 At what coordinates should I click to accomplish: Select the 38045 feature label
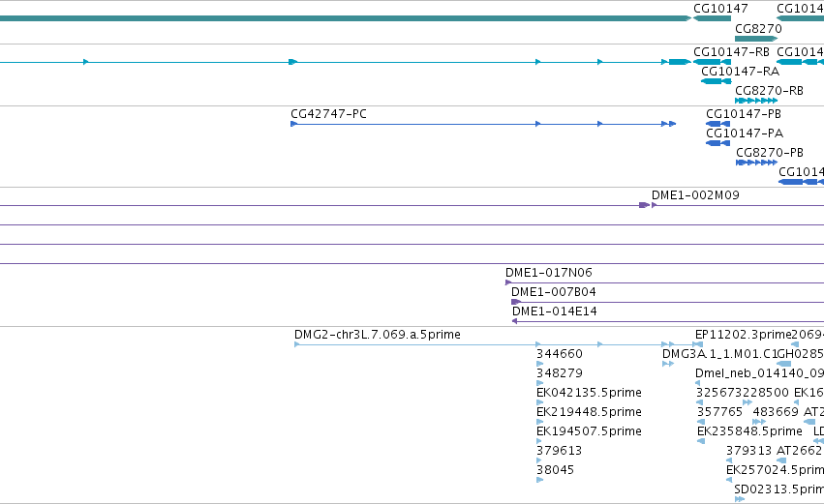tap(555, 470)
